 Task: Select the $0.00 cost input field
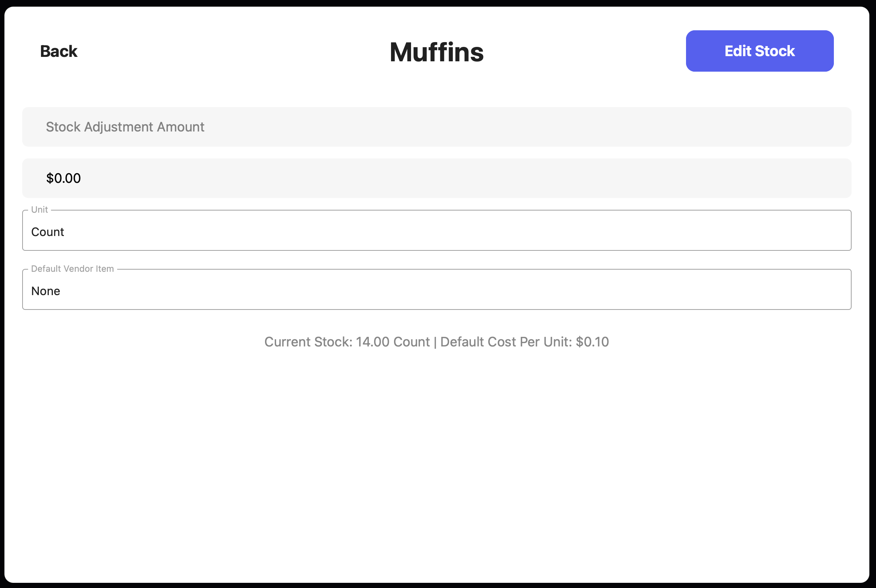437,178
